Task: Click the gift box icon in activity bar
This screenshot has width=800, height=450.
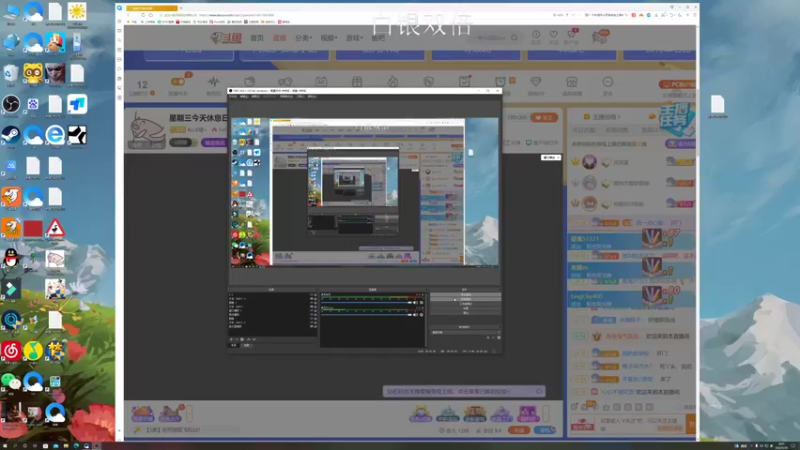Action: coord(357,82)
